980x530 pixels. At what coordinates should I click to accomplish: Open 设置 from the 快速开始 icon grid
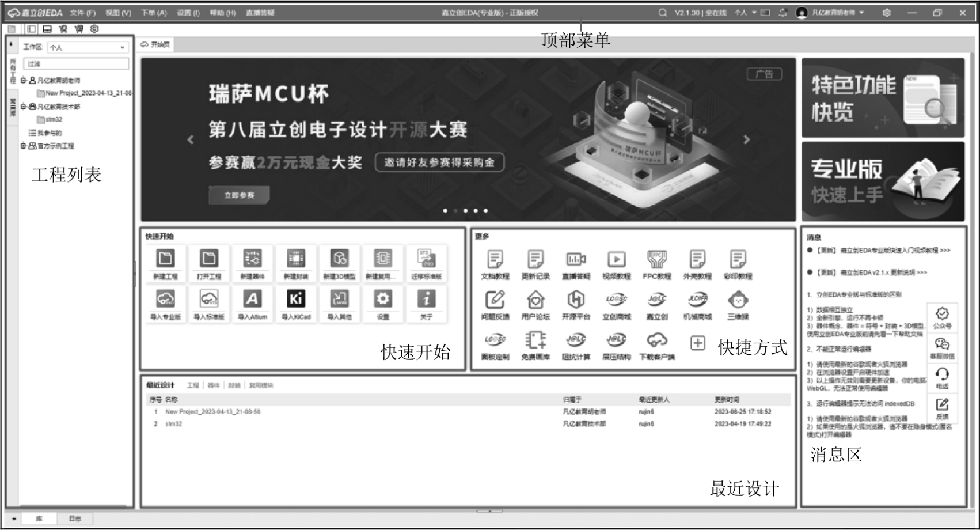tap(383, 298)
